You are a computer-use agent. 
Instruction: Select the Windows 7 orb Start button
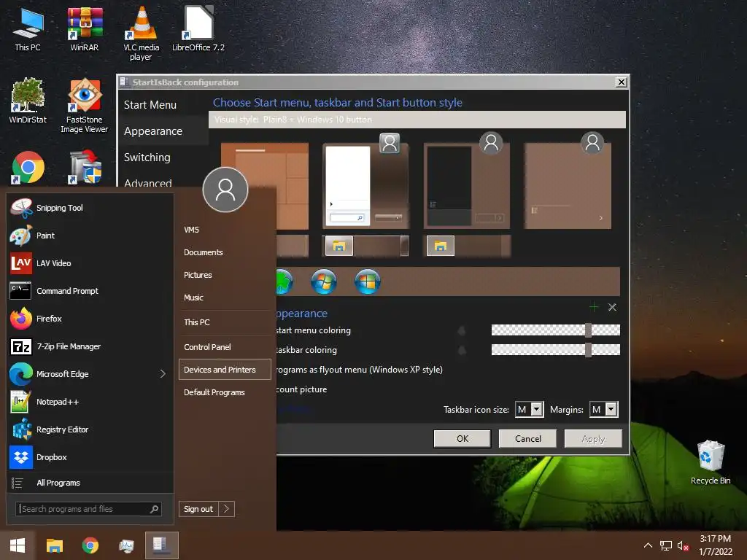click(324, 281)
